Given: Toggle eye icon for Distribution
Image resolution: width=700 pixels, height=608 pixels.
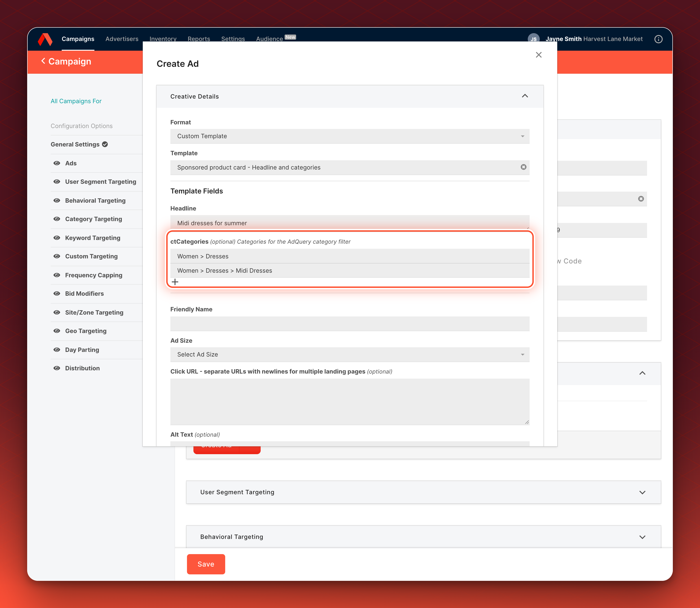Looking at the screenshot, I should coord(57,368).
